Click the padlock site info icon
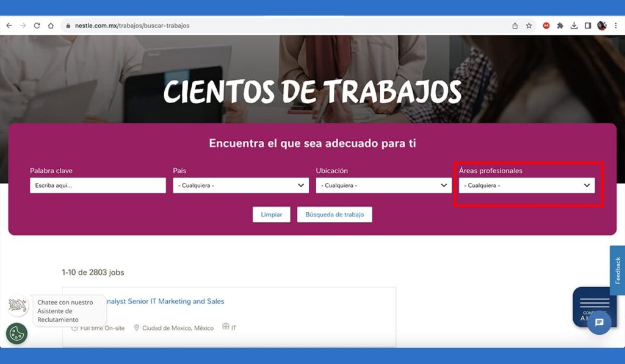 (x=68, y=26)
